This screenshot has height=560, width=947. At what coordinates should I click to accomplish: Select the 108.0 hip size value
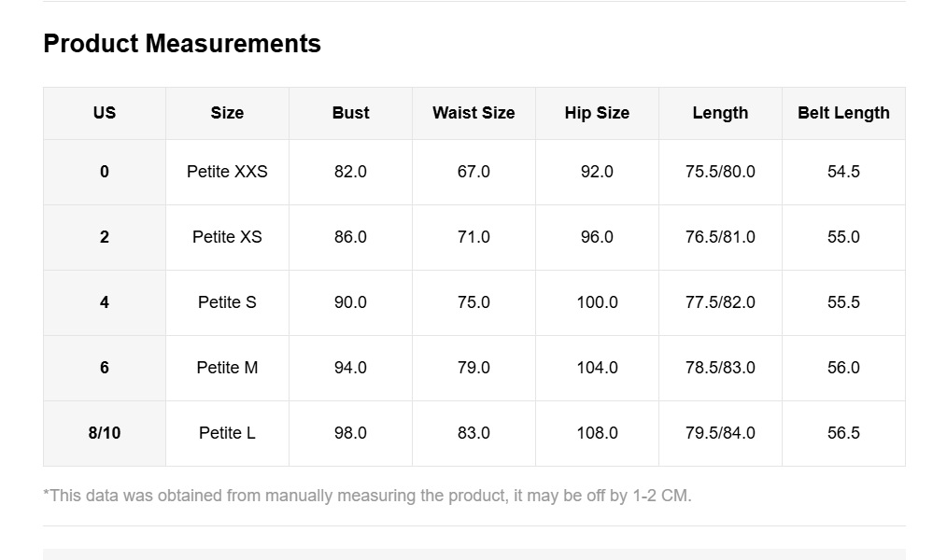point(597,433)
